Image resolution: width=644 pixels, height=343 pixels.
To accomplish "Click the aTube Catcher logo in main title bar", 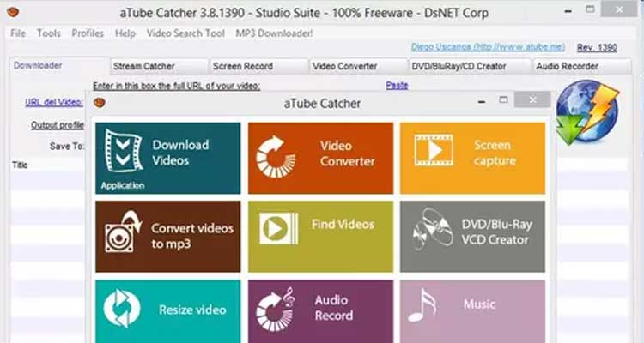I will point(13,12).
